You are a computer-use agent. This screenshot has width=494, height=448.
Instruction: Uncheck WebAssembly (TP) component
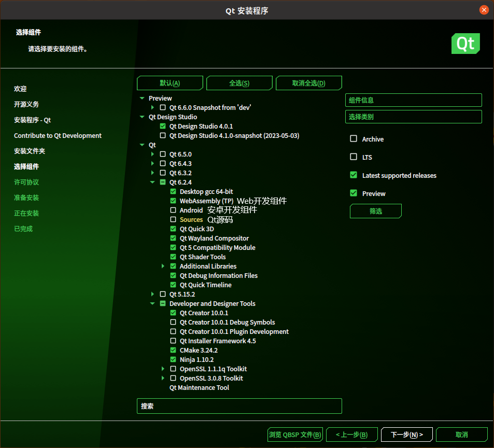coord(173,201)
